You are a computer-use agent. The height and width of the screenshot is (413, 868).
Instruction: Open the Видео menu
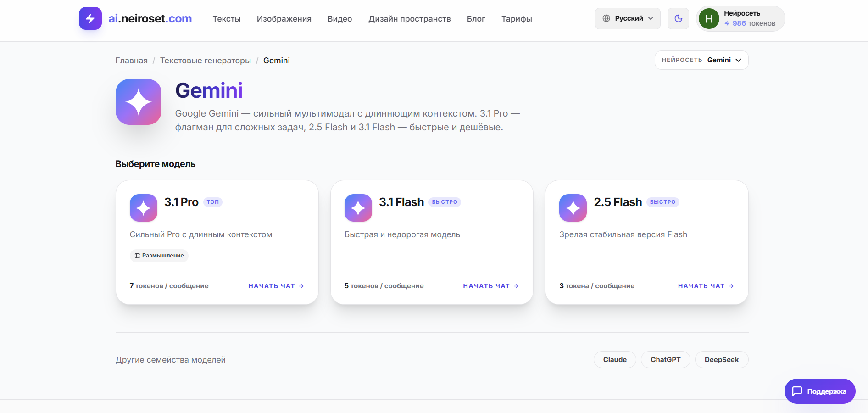pos(340,19)
